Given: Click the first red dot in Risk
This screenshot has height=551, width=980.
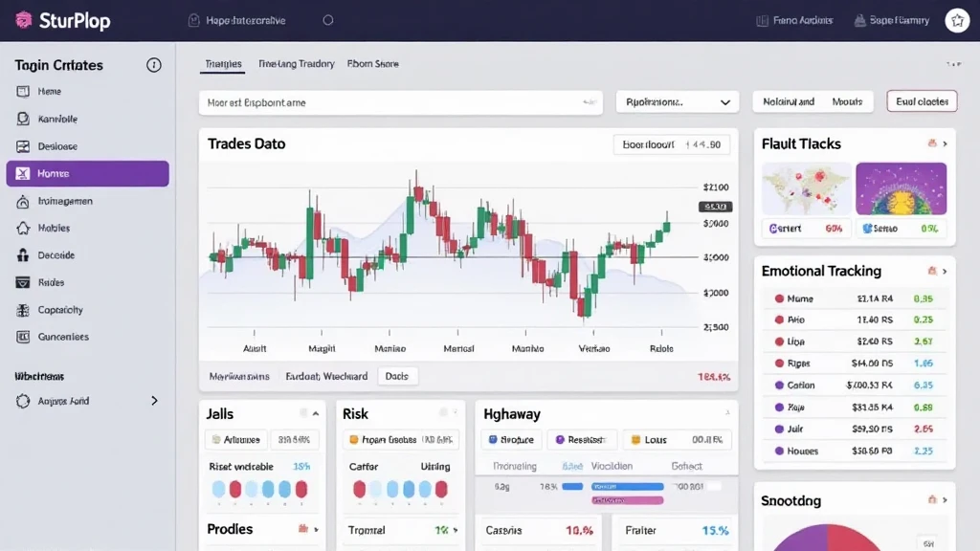Looking at the screenshot, I should tap(360, 489).
